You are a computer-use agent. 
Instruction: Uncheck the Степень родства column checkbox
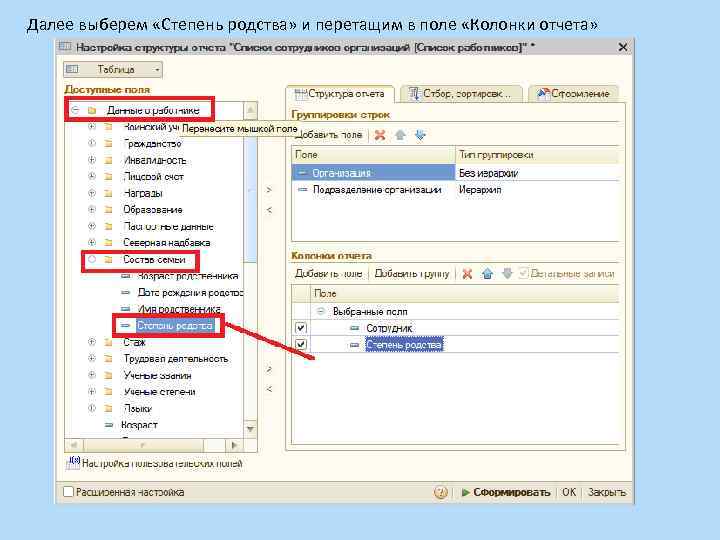point(301,344)
